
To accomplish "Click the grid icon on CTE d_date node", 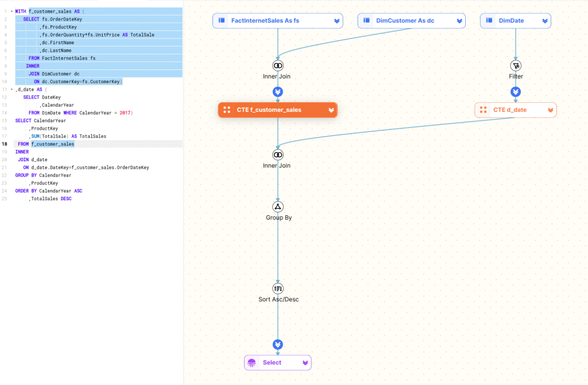I will click(x=483, y=110).
